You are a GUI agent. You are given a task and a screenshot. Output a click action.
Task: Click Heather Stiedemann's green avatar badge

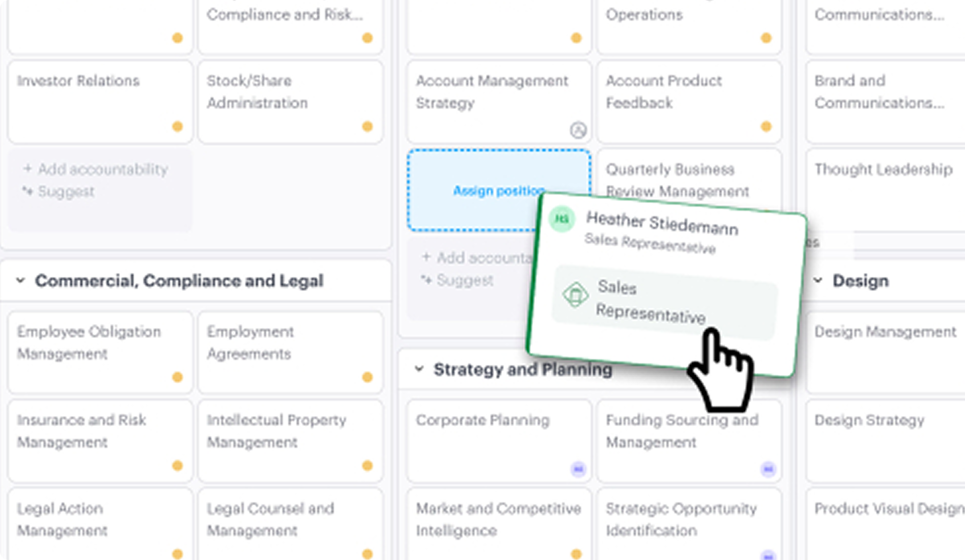(562, 219)
